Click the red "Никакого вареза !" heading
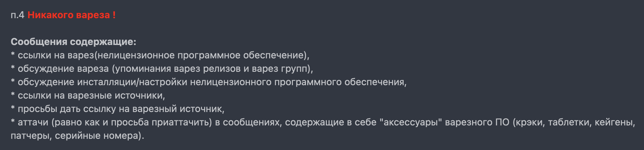 point(71,15)
